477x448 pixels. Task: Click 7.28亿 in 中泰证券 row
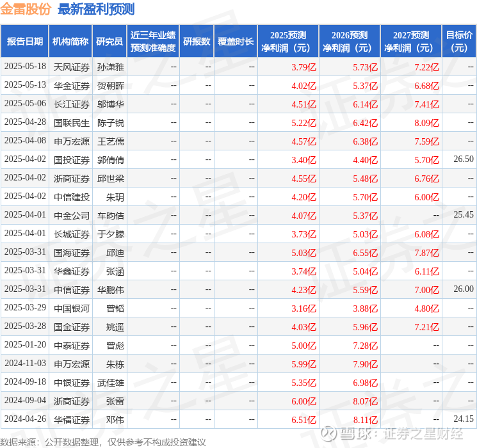366,345
